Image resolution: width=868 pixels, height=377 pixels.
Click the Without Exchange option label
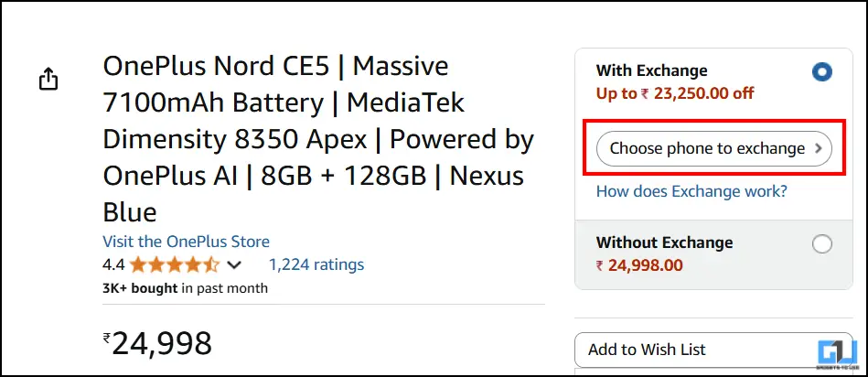pos(664,242)
